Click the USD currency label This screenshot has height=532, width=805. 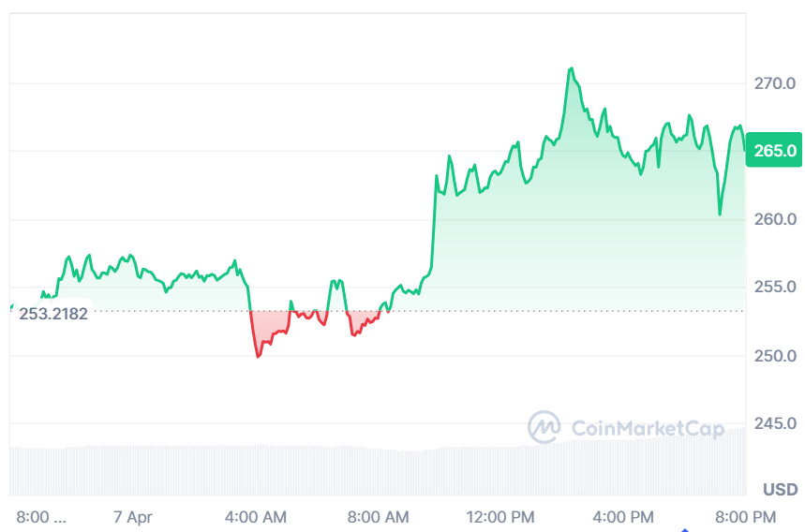(x=780, y=489)
